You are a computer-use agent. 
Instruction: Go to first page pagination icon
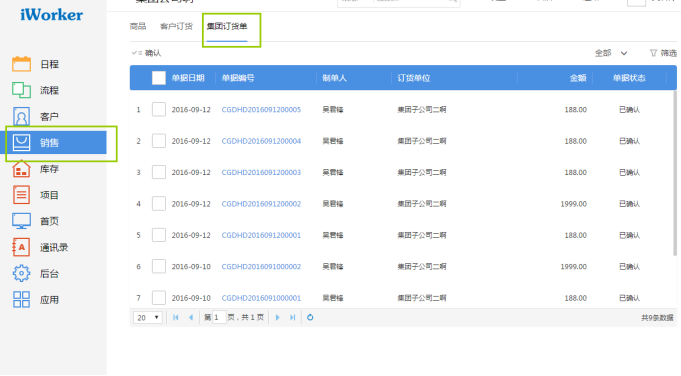click(x=175, y=317)
